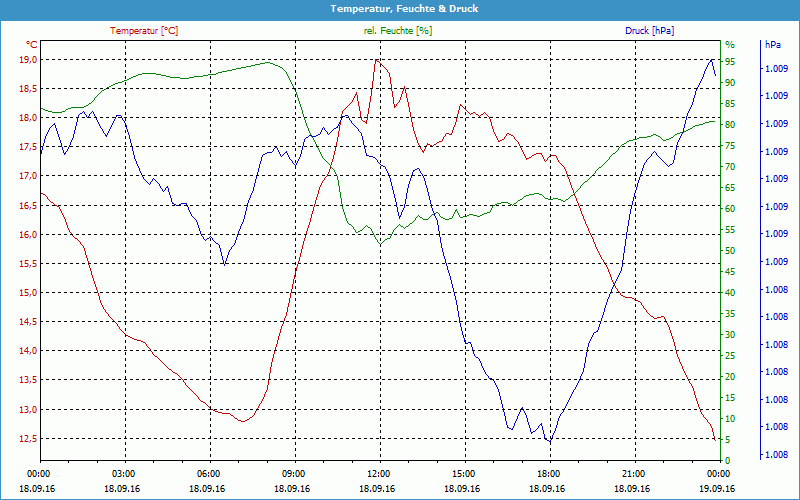This screenshot has width=800, height=500.
Task: Click the 13,5 temperature axis value
Action: (x=29, y=380)
